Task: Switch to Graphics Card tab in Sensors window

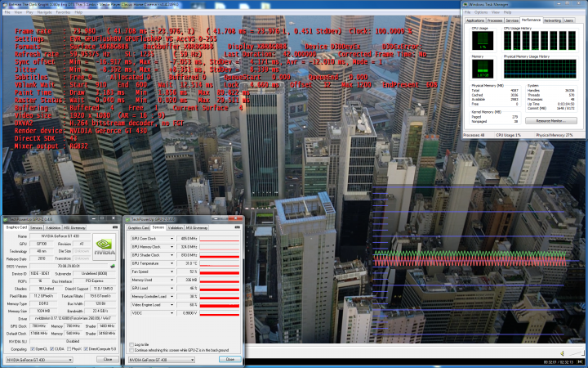Action: coord(138,227)
